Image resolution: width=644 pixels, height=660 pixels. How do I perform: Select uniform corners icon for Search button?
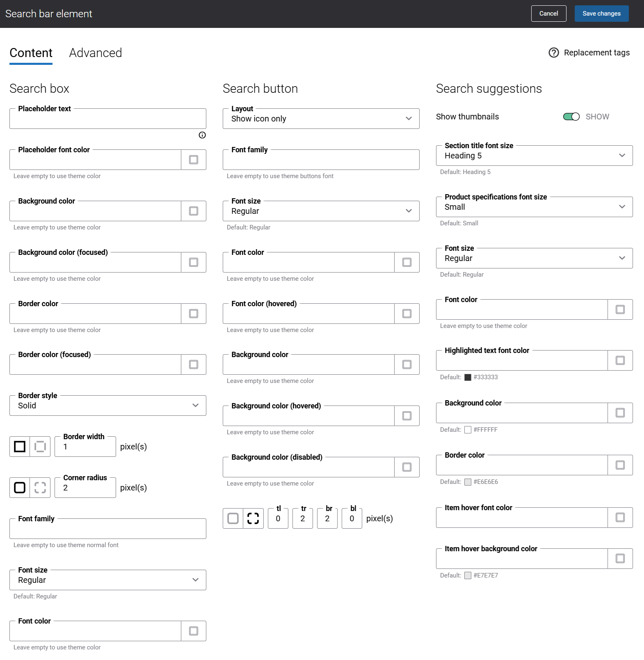(233, 518)
